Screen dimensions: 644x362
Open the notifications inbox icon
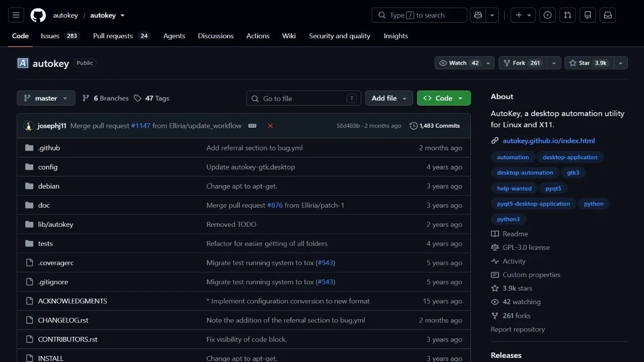click(608, 15)
